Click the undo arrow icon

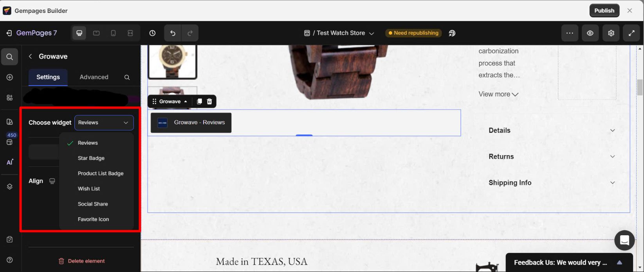coord(173,33)
